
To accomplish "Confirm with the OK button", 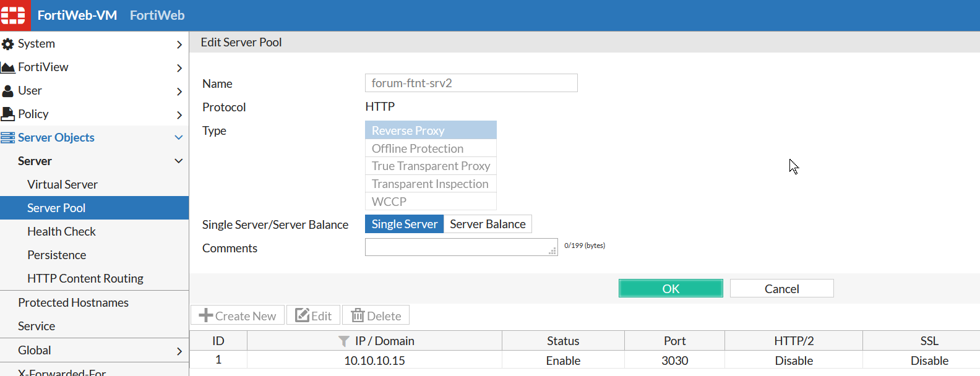I will point(671,288).
